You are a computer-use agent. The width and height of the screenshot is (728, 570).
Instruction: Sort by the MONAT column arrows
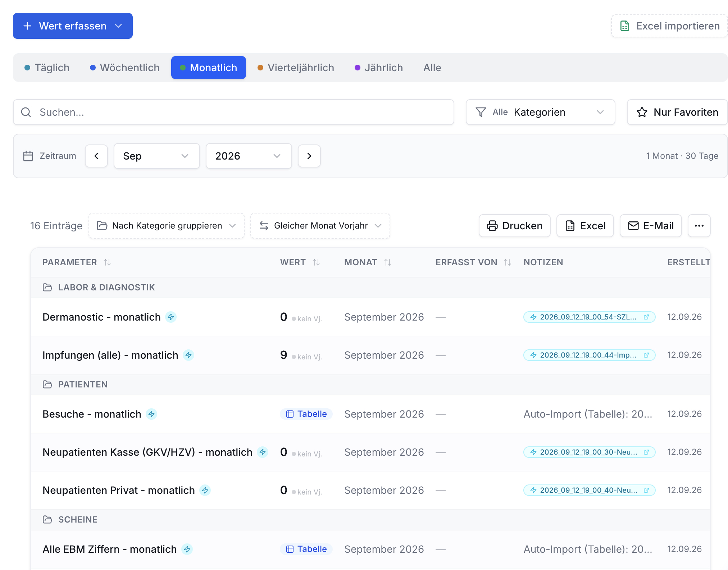coord(388,262)
